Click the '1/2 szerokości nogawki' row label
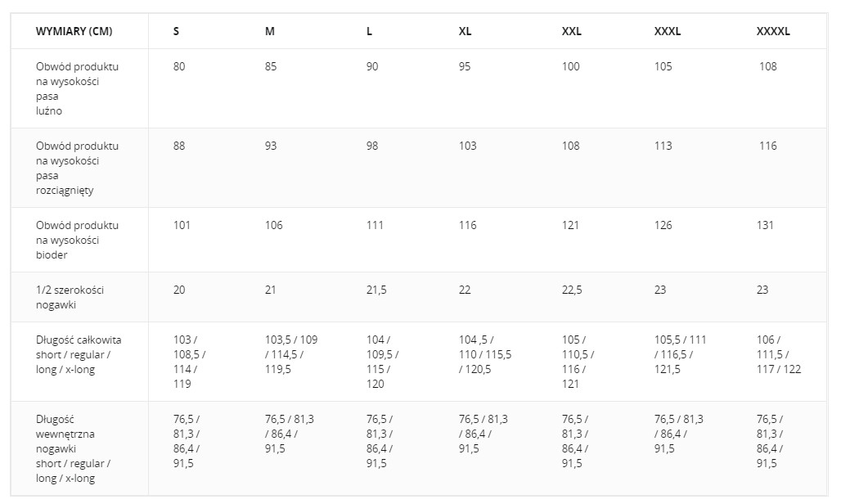Screen dimensions: 841x504 70,297
